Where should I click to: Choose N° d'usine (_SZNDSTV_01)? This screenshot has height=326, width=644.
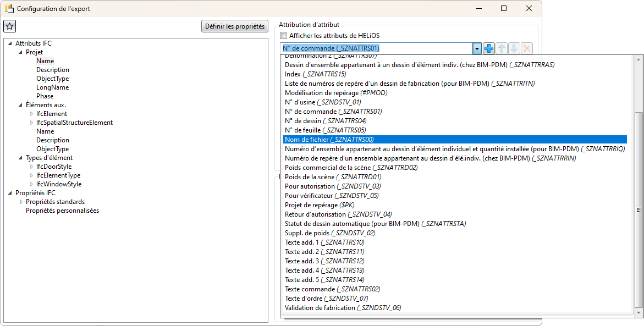tap(323, 102)
